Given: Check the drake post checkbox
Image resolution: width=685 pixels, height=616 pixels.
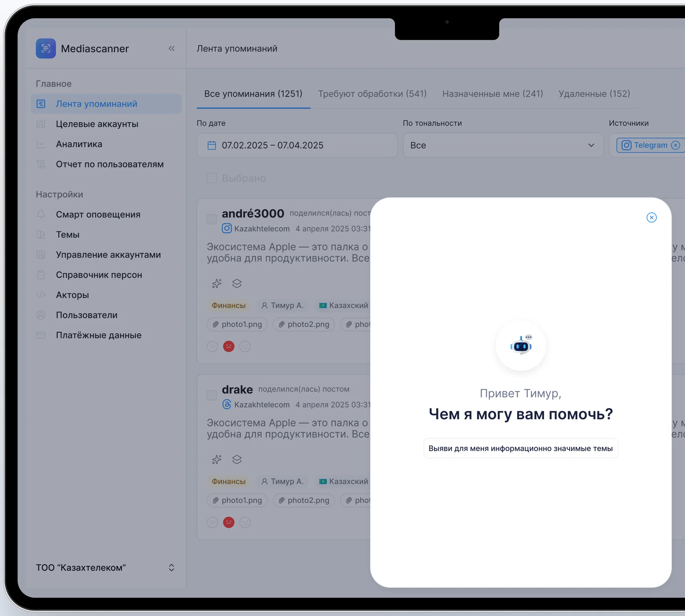Looking at the screenshot, I should (x=212, y=395).
